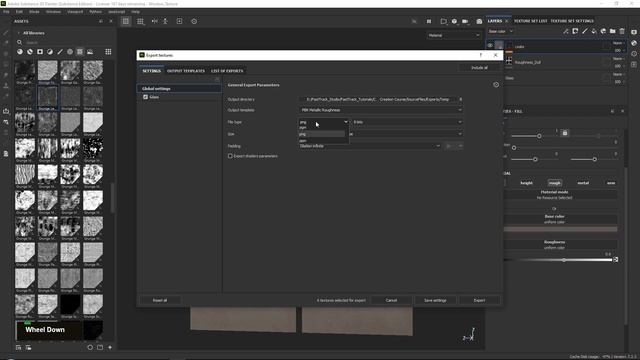The width and height of the screenshot is (640, 360).
Task: Switch to the List of Exports tab
Action: (227, 71)
